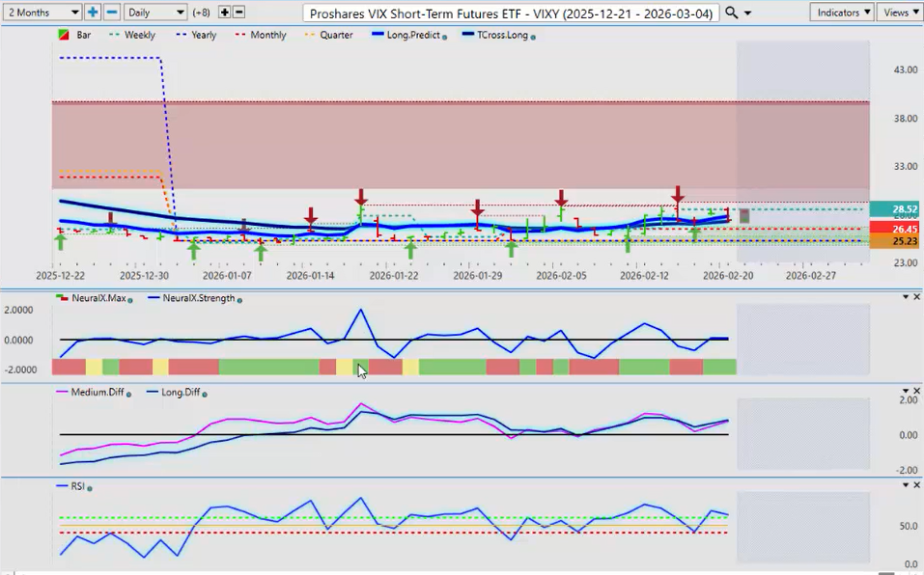Click the 28.52 teal price label
The image size is (924, 575).
pyautogui.click(x=894, y=209)
